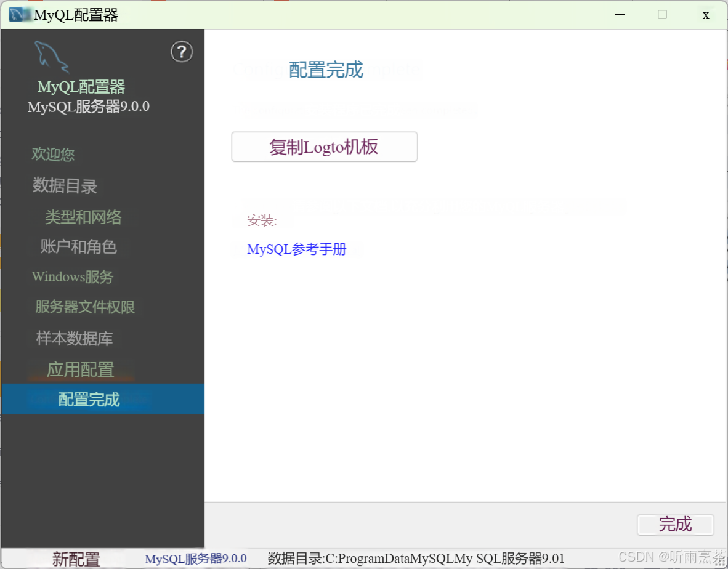Maximize the MyQL配置器 window
This screenshot has width=728, height=569.
663,15
